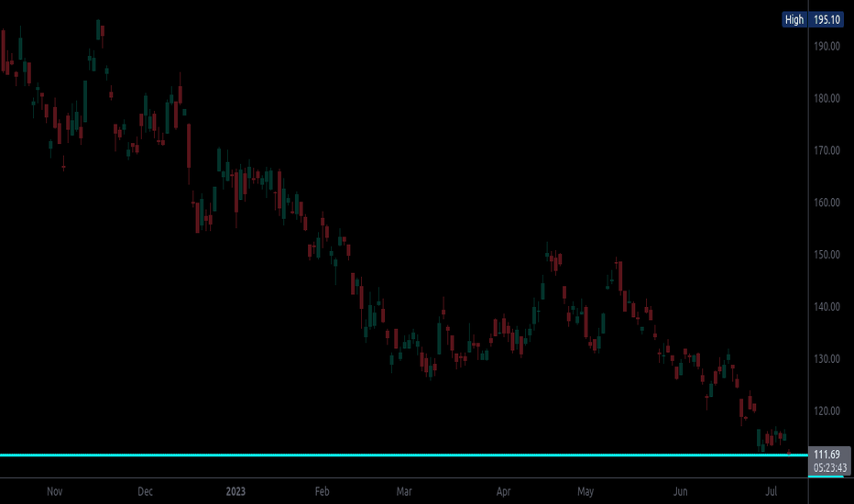The height and width of the screenshot is (504, 854).
Task: Click the cyan horizontal support line
Action: [403, 455]
